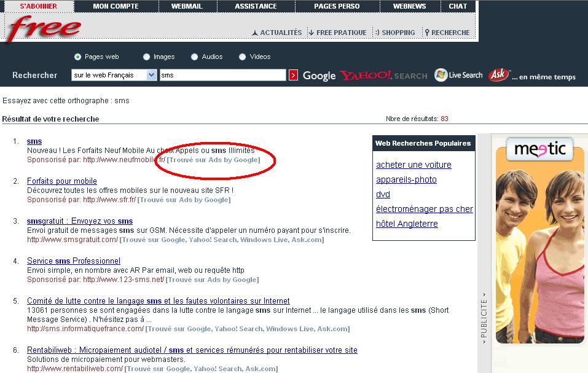
Task: Click the 'Rechercher' label
Action: tap(35, 76)
